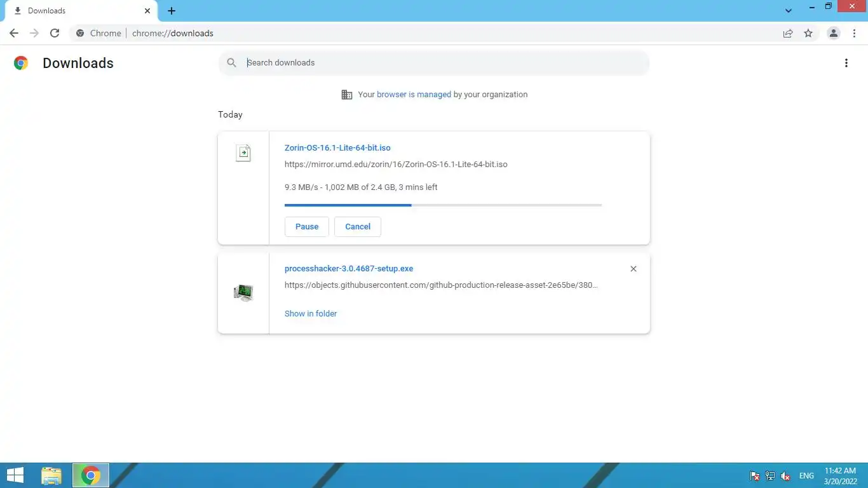Click the Chrome taskbar icon
This screenshot has width=868, height=488.
coord(91,475)
